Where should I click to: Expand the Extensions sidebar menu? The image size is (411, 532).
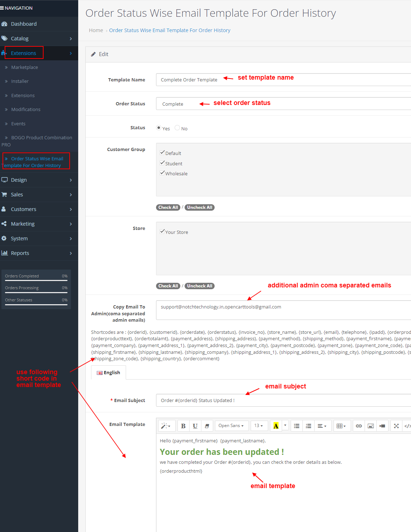coord(24,53)
